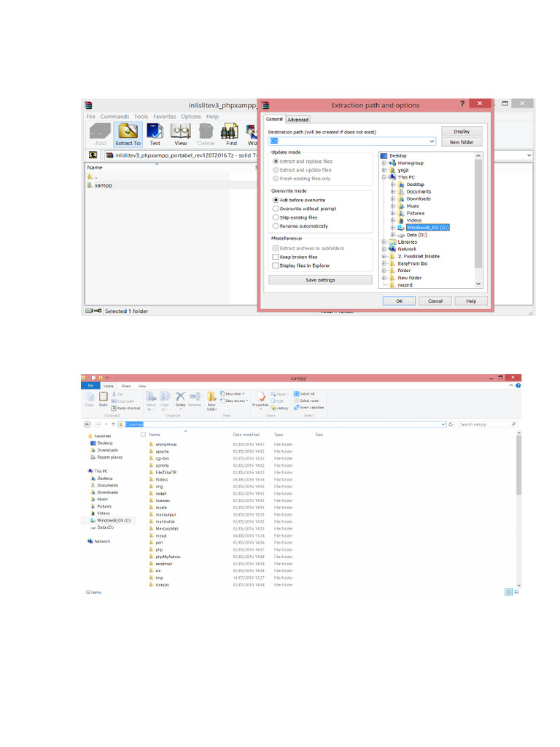The image size is (560, 747).
Task: Expand Libraries node in folder tree
Action: pyautogui.click(x=384, y=242)
